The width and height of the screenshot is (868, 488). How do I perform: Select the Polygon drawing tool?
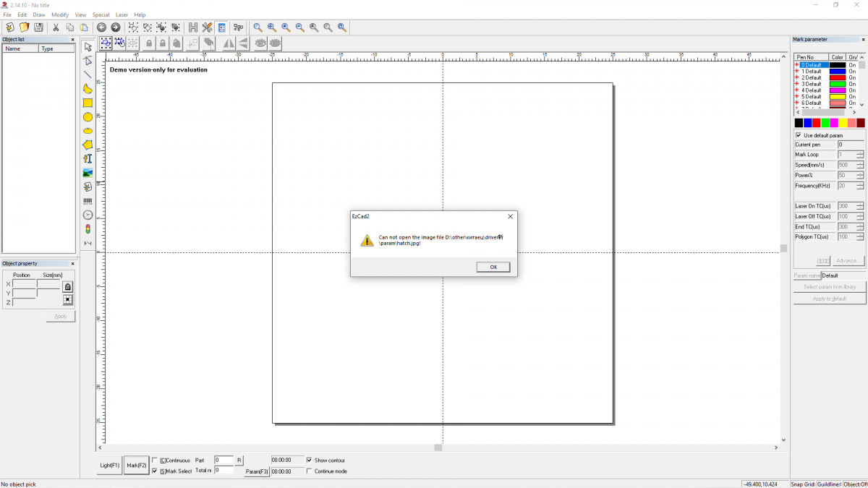(x=88, y=145)
